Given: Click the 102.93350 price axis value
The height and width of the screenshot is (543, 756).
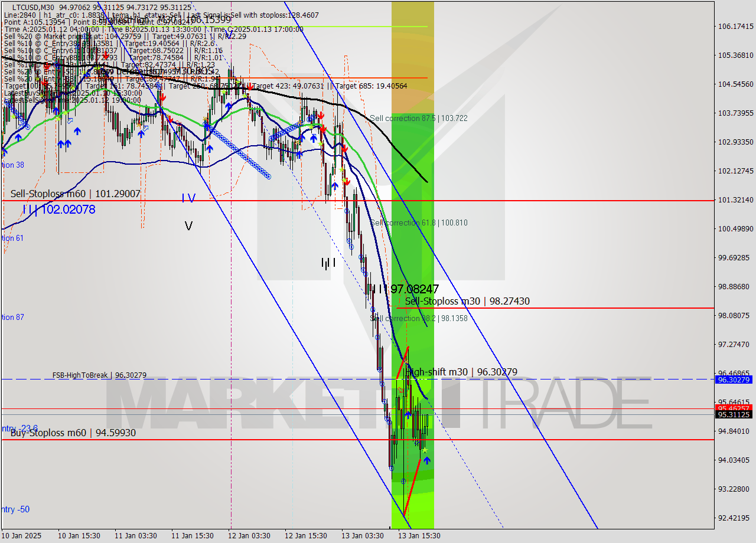Looking at the screenshot, I should 735,142.
